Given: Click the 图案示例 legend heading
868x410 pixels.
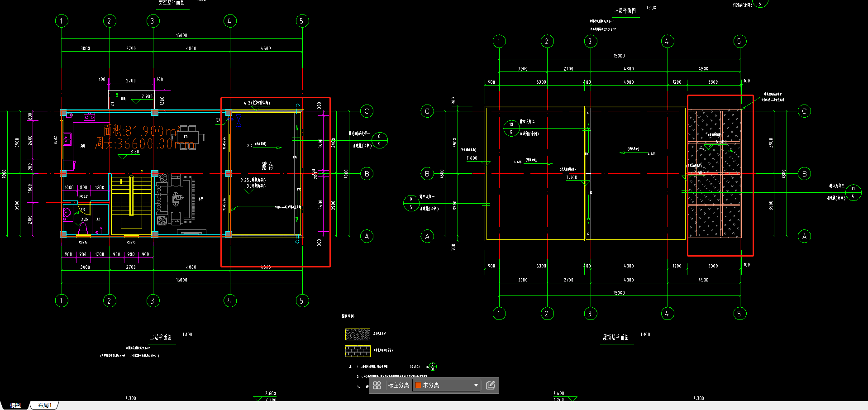Looking at the screenshot, I should coord(348,316).
